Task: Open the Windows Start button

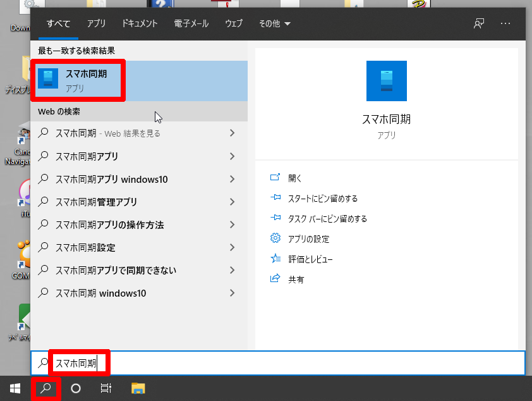Action: [15, 388]
